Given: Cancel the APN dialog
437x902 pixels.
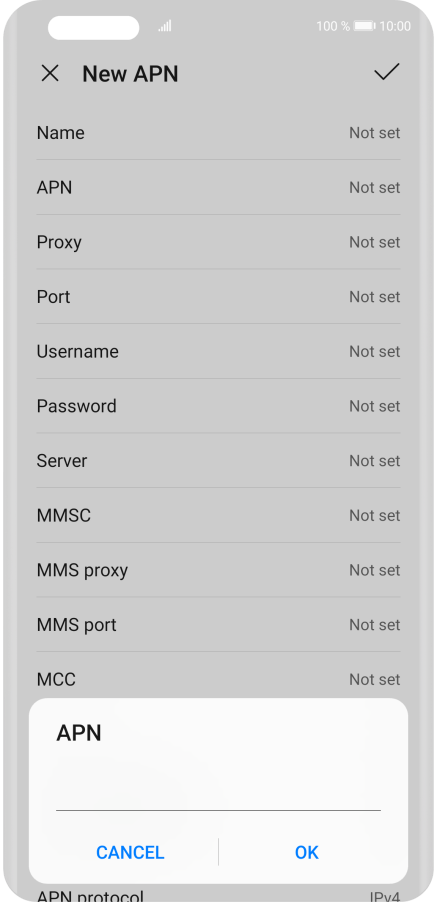Looking at the screenshot, I should coord(130,852).
